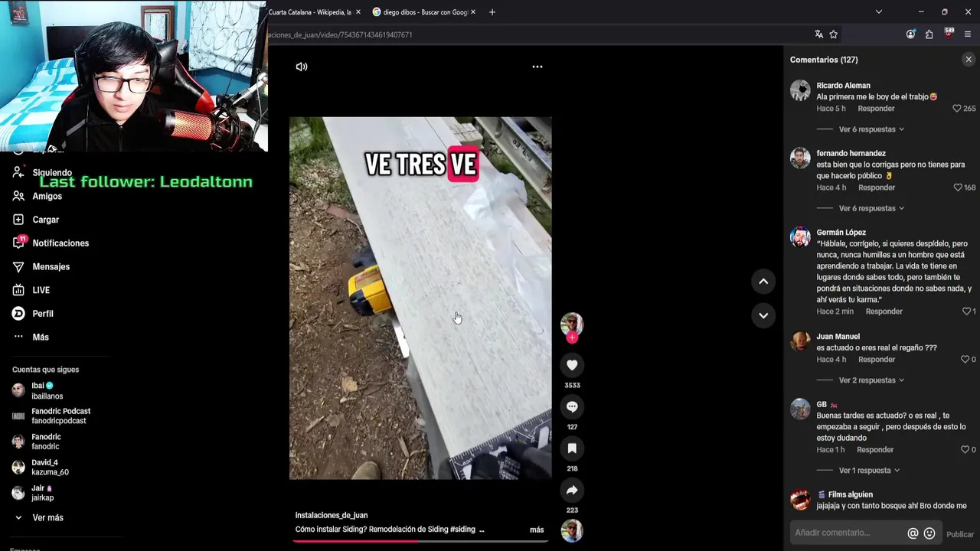Expand 6 replies under Ricardo Aleman
The image size is (980, 551).
click(x=871, y=129)
